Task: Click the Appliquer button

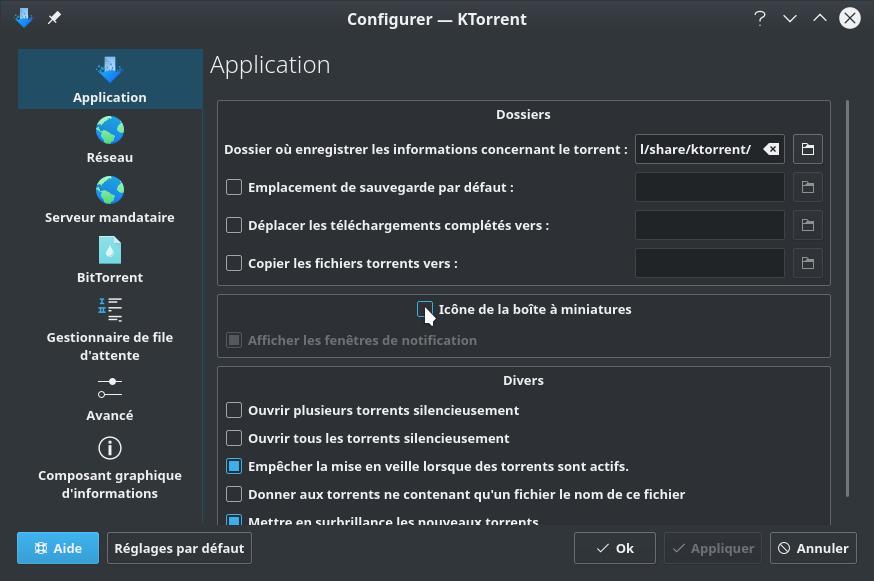Action: click(713, 548)
